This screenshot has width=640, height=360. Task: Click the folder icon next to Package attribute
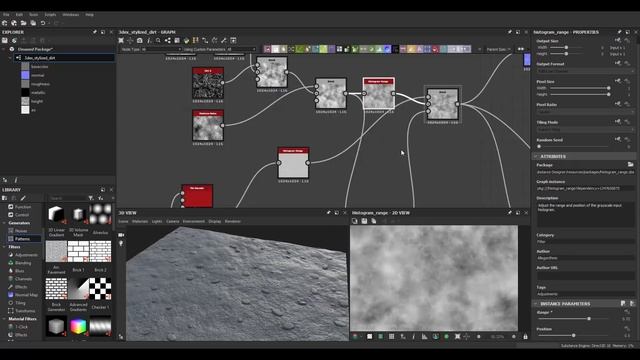pyautogui.click(x=630, y=164)
